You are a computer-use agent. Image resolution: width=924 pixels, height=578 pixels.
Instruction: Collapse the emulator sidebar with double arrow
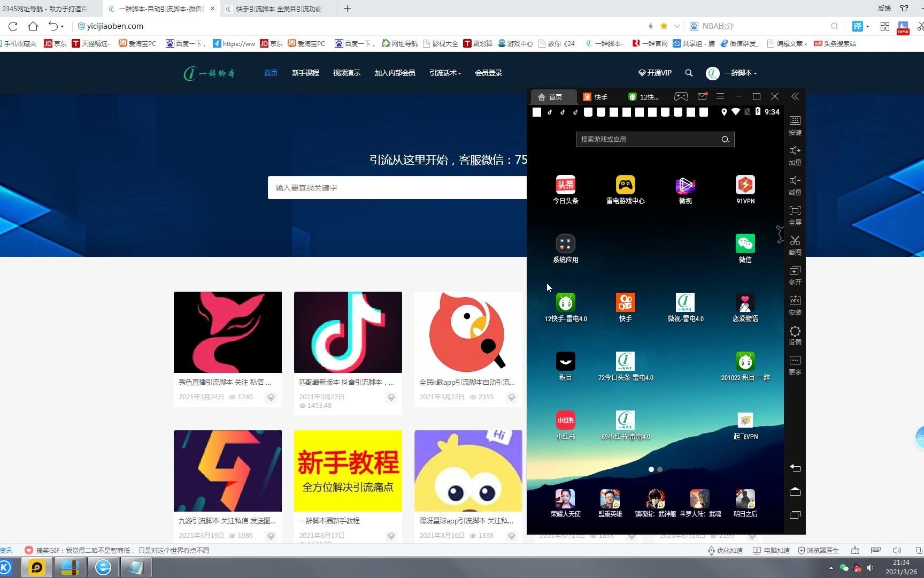point(795,96)
